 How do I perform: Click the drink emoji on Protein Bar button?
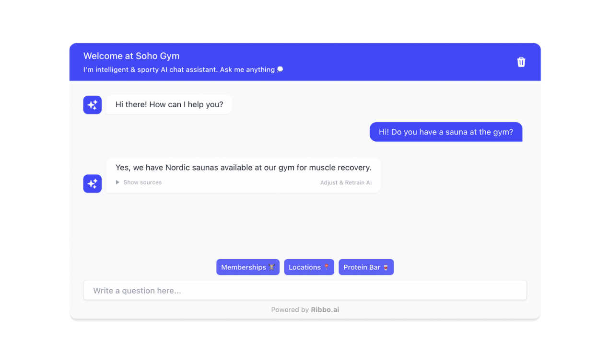point(386,267)
